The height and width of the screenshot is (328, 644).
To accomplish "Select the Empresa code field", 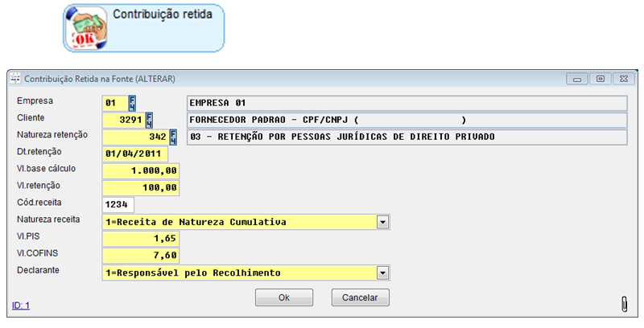I will (x=114, y=103).
